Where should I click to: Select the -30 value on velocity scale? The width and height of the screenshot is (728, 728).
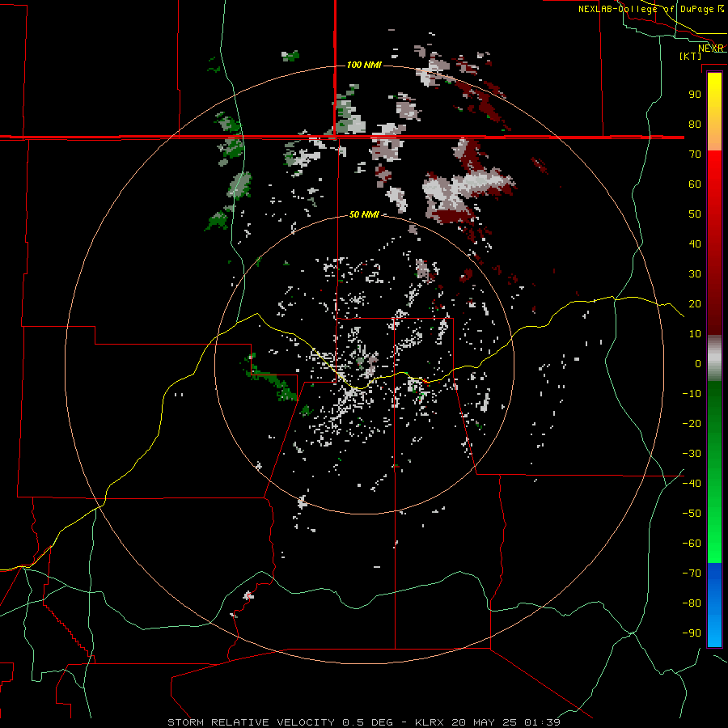[692, 454]
